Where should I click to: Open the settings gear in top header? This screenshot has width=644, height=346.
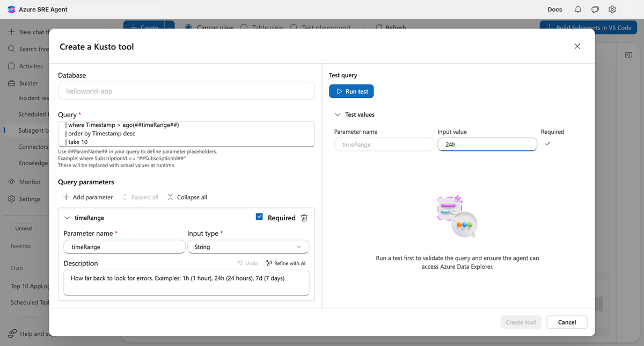612,10
